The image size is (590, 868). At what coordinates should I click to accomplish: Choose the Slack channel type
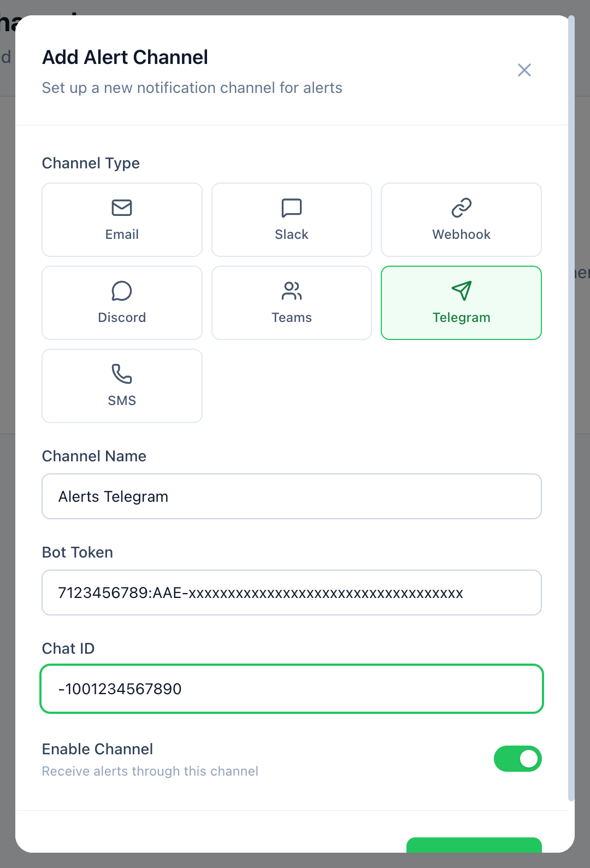292,220
